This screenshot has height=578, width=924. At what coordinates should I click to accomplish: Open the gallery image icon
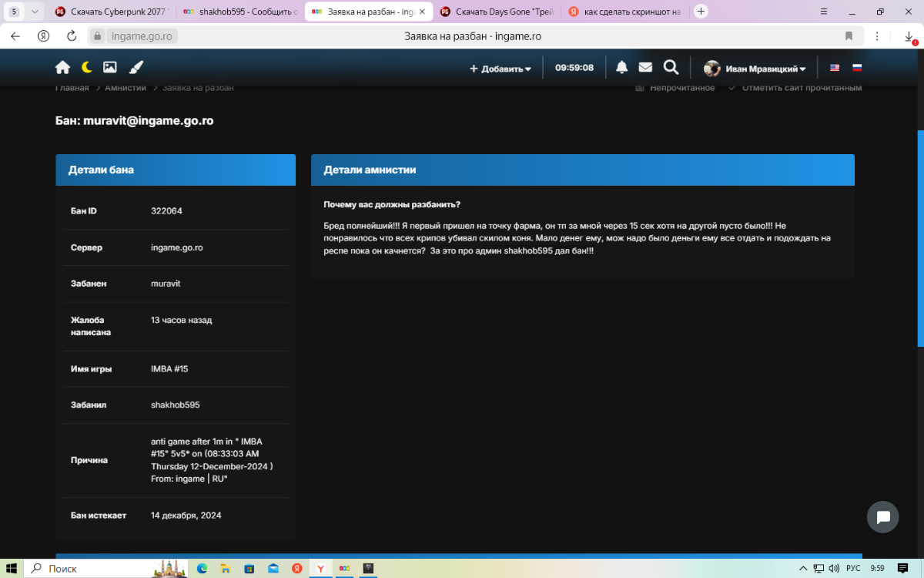click(x=110, y=68)
